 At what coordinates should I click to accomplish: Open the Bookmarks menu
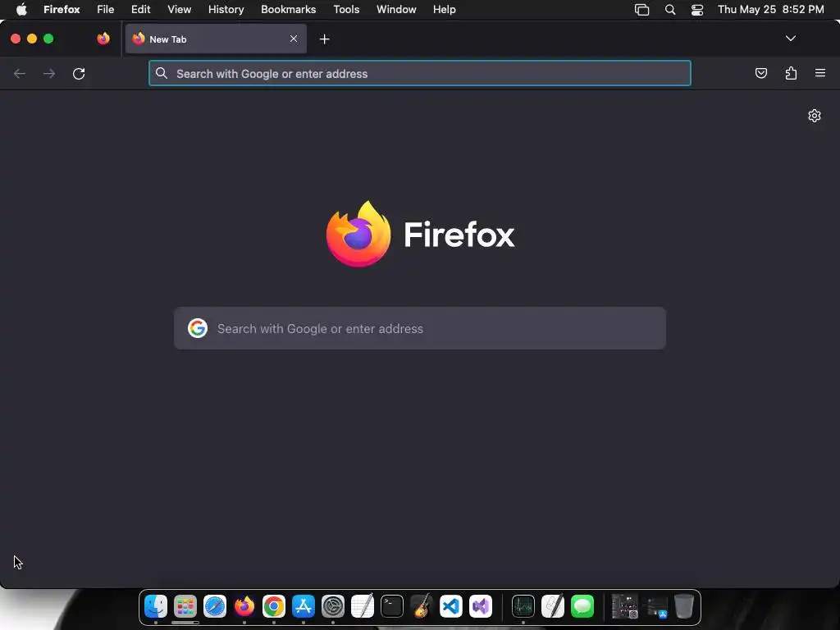coord(288,9)
